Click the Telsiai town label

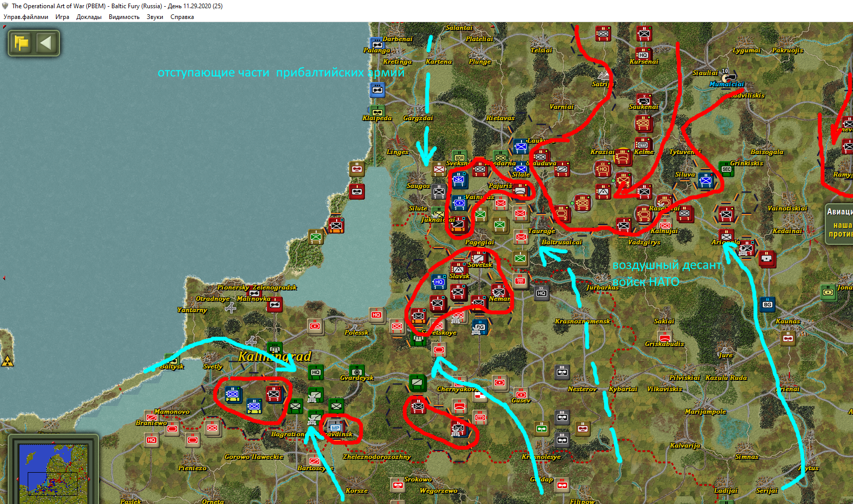click(541, 50)
